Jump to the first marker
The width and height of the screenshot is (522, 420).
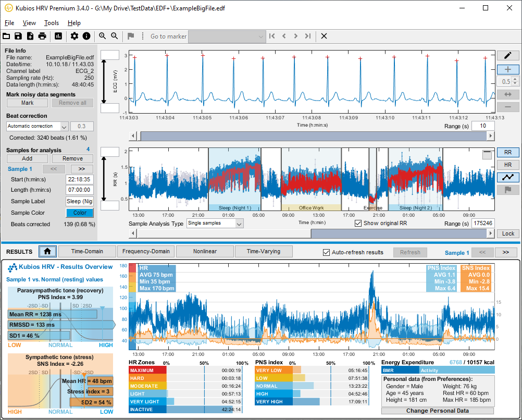coord(272,36)
